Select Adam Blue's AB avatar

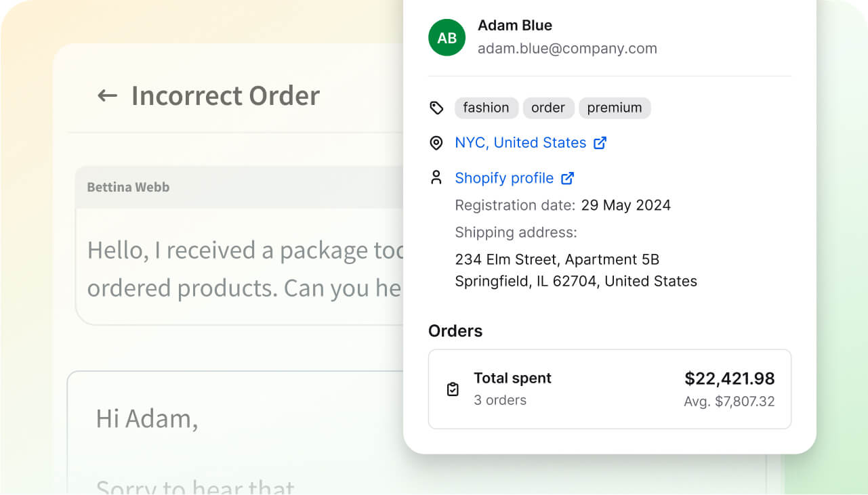click(x=447, y=37)
